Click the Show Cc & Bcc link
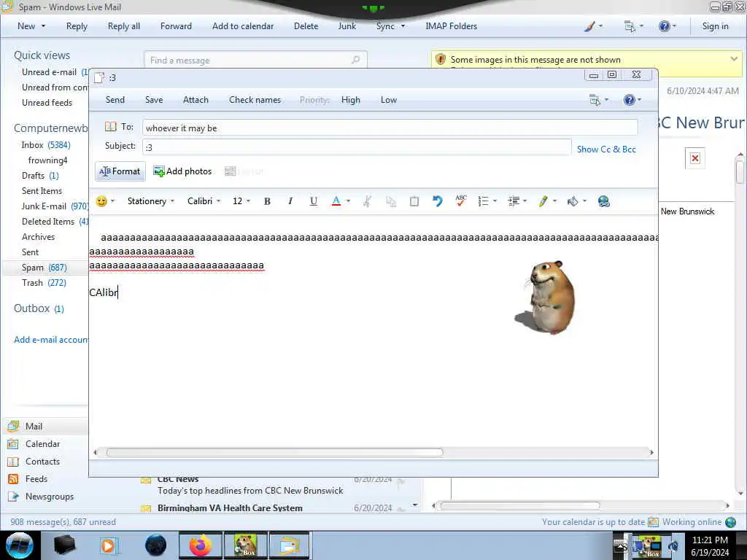This screenshot has width=747, height=560. pos(606,149)
